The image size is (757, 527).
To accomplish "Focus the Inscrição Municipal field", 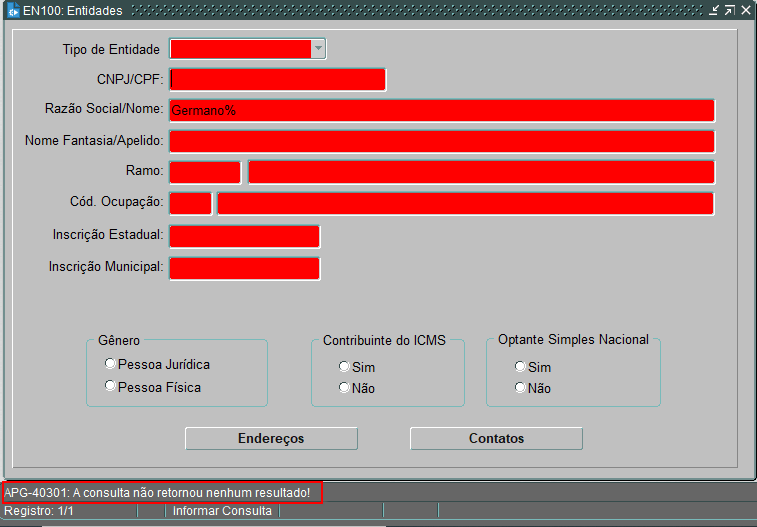I will tap(244, 268).
